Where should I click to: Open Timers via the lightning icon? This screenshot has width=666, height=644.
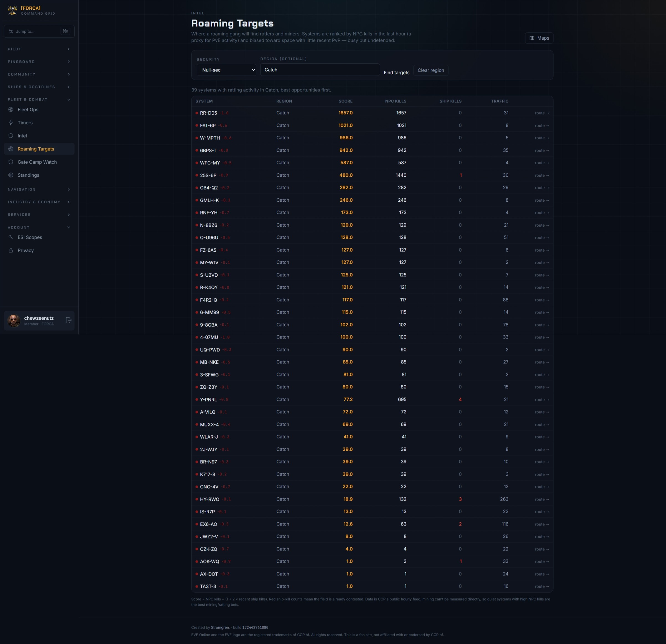[11, 123]
